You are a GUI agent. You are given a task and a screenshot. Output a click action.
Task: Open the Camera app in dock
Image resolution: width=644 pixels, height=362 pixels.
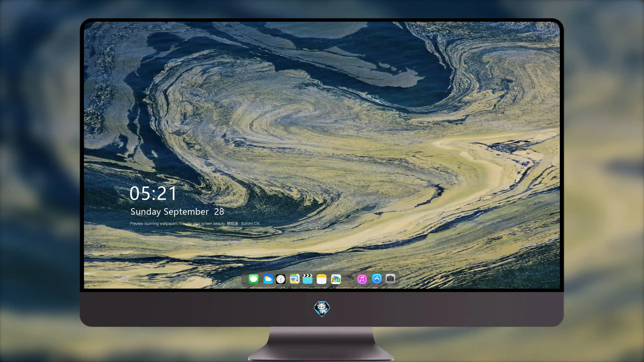click(390, 279)
